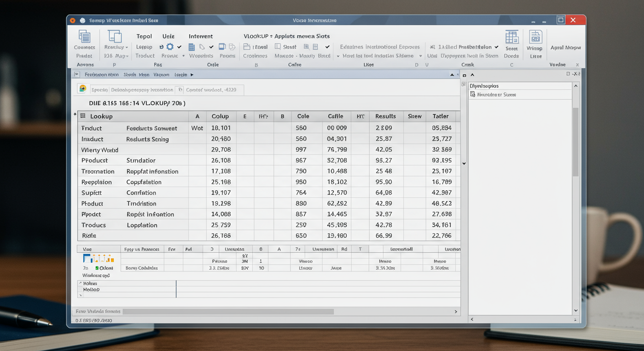Click the Lepup button in the ribbon
644x351 pixels.
pos(144,47)
